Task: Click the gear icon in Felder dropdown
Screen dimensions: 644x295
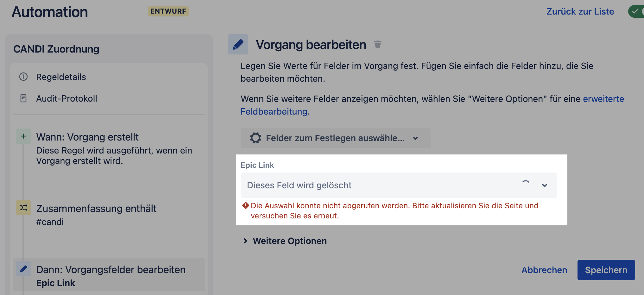Action: (x=256, y=138)
